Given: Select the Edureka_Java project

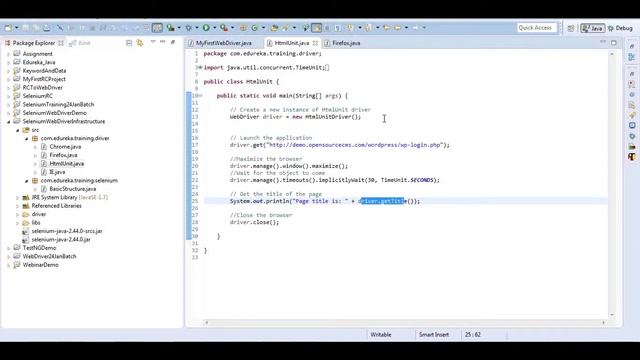Looking at the screenshot, I should tap(39, 62).
